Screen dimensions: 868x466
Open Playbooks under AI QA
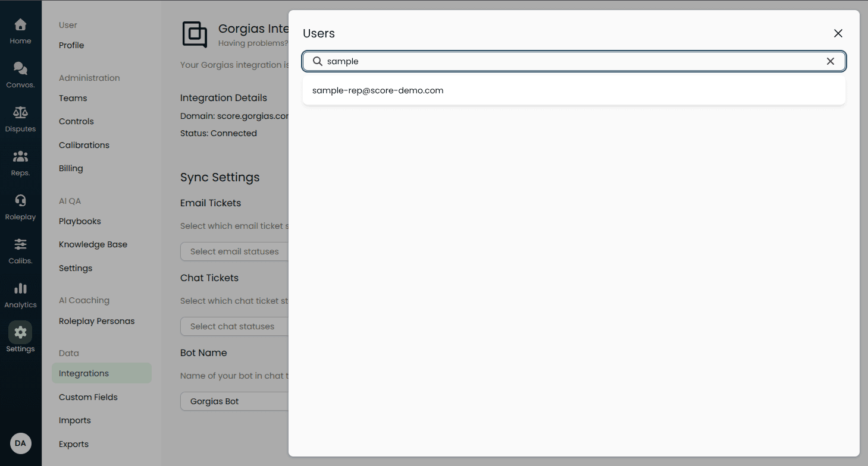tap(80, 221)
